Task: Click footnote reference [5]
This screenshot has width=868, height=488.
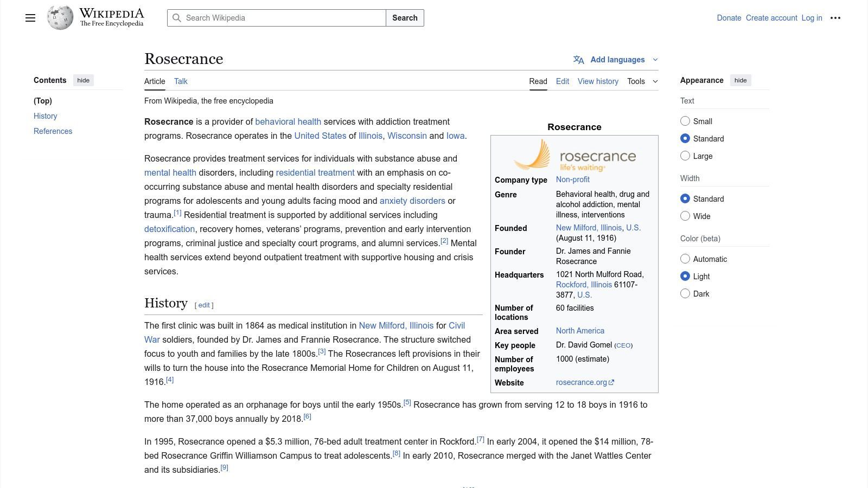Action: [x=407, y=402]
